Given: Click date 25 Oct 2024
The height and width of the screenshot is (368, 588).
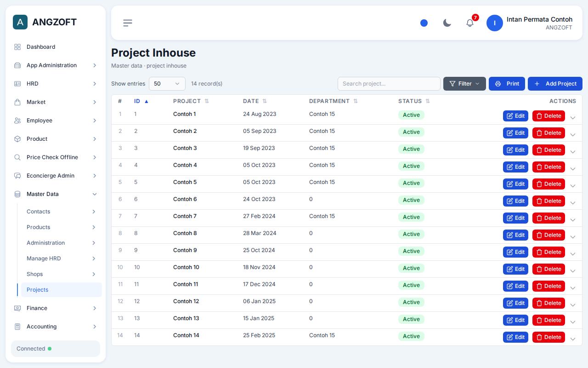Looking at the screenshot, I should [x=259, y=250].
